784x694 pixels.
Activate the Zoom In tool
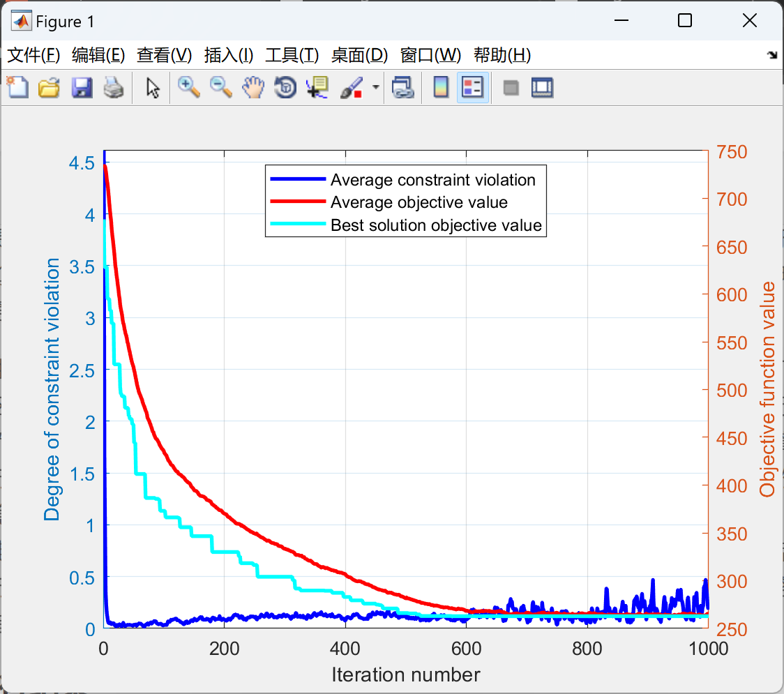coord(188,87)
